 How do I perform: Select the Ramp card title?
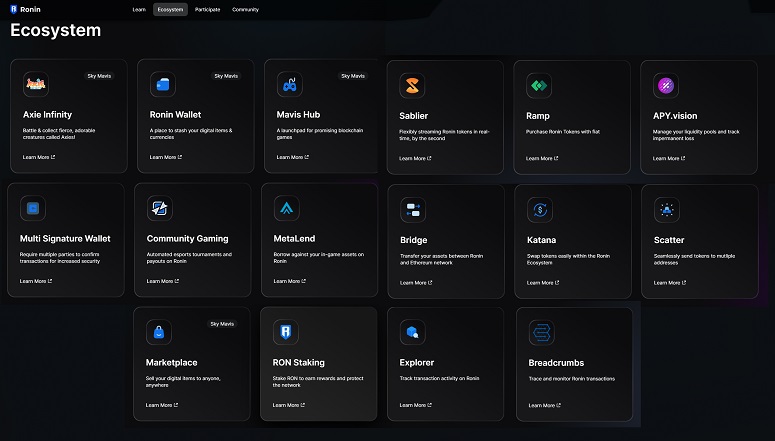[538, 116]
